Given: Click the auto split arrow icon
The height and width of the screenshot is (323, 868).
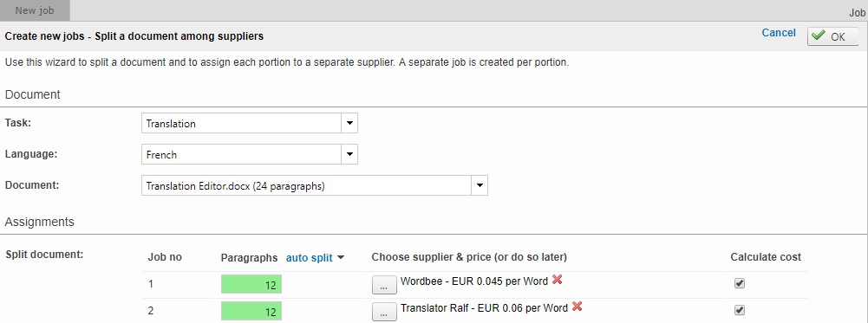Looking at the screenshot, I should pyautogui.click(x=341, y=258).
